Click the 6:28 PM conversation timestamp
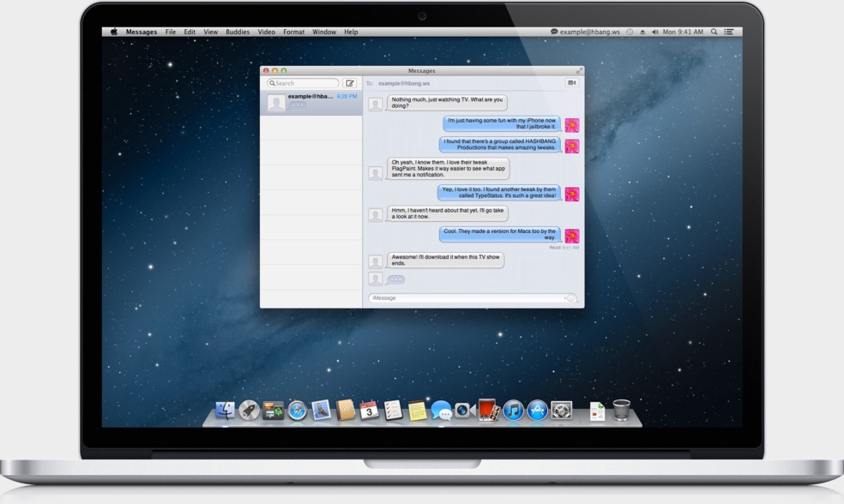844x504 pixels. pos(347,96)
